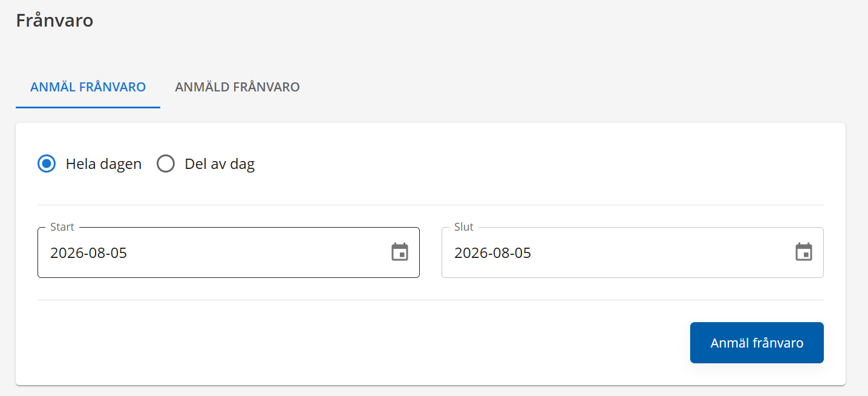This screenshot has height=396, width=868.
Task: Open the Anmäl frånvaro tab
Action: coord(88,87)
